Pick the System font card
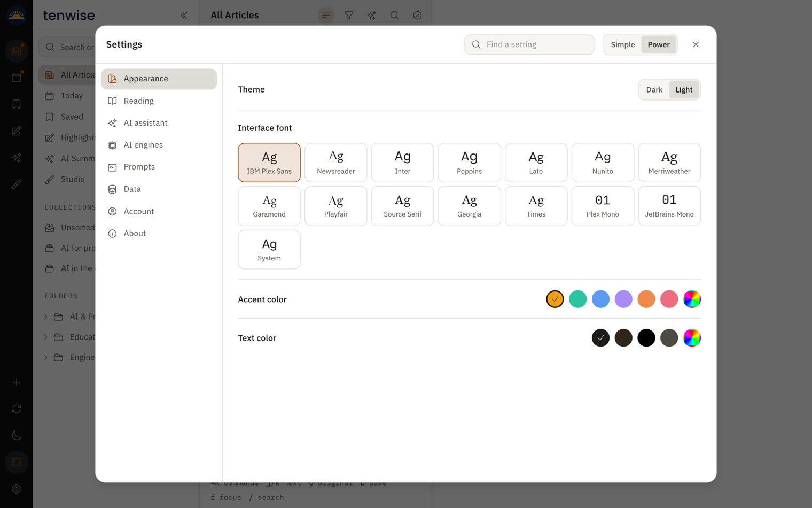This screenshot has height=508, width=812. (269, 250)
